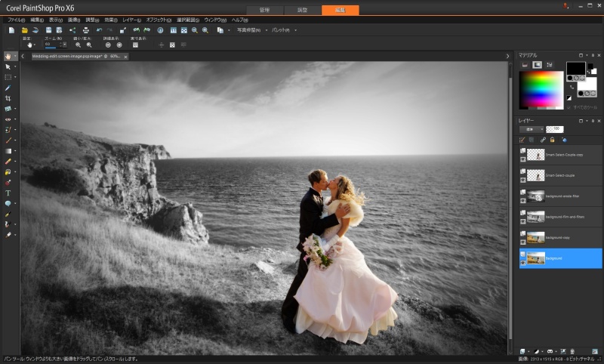
Task: Select the Paint Brush tool
Action: [8, 140]
